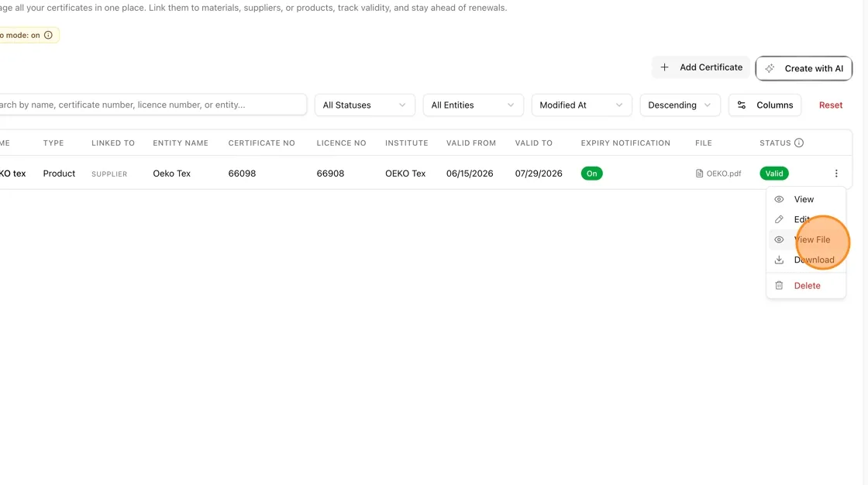Click the sparkle icon in Create with AI
Screen dimensions: 868x485
(770, 69)
